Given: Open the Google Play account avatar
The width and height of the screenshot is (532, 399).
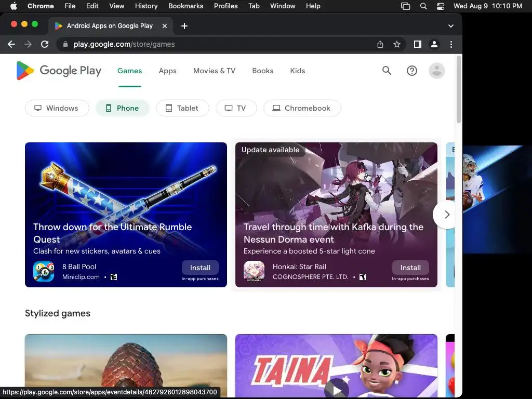Looking at the screenshot, I should click(x=437, y=71).
